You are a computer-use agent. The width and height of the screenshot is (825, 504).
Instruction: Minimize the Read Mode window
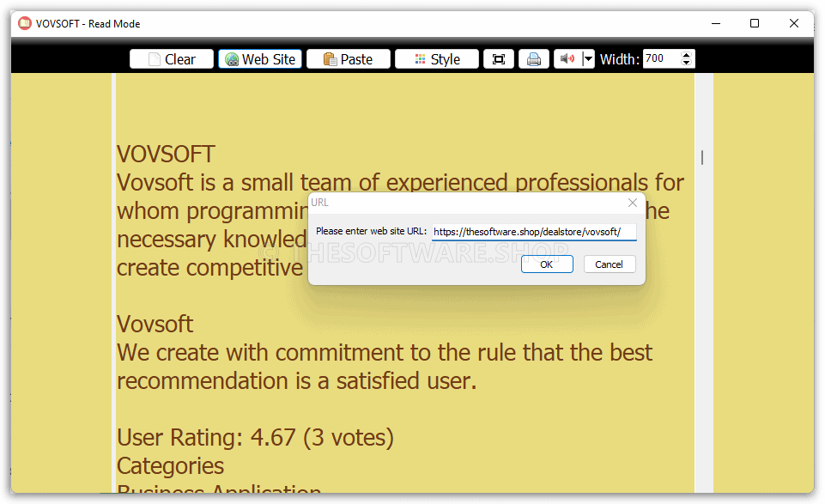point(716,24)
